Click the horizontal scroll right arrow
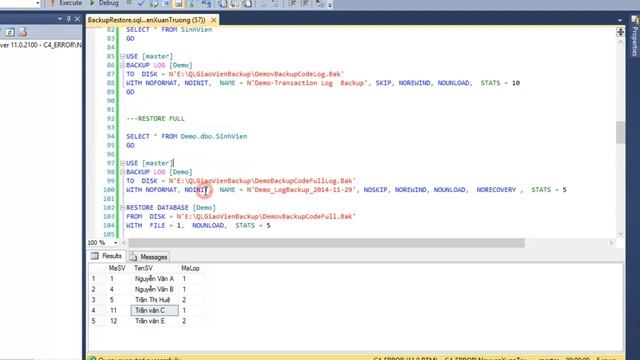 tap(611, 243)
